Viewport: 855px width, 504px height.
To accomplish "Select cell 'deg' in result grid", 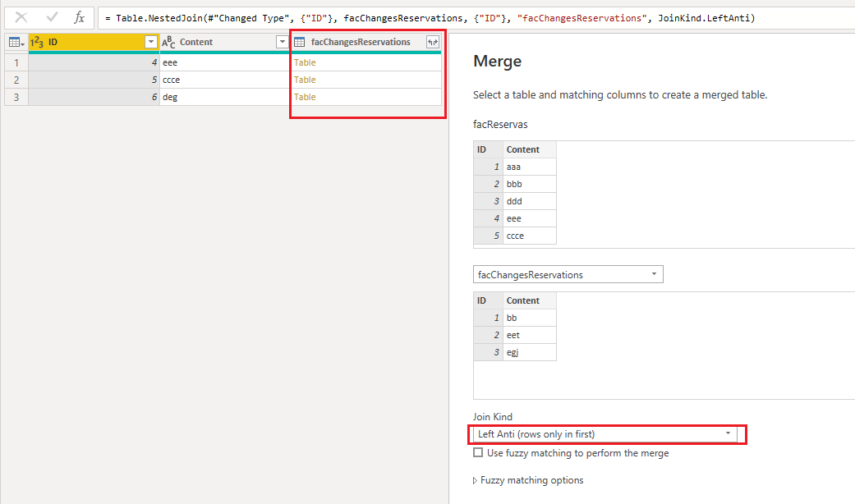I will [x=225, y=97].
